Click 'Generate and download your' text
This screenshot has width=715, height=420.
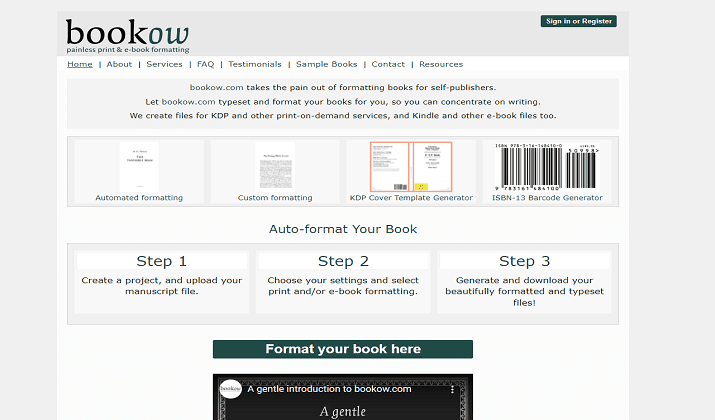coord(524,280)
